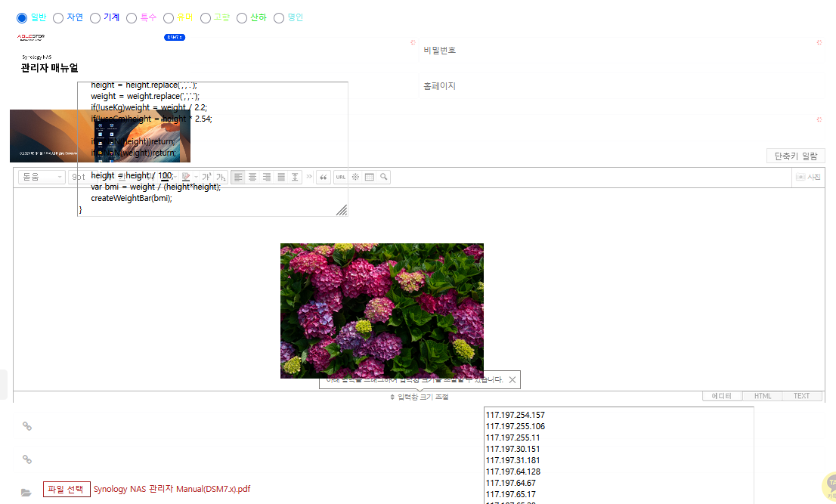The height and width of the screenshot is (504, 836).
Task: Click the URL link insert icon
Action: point(341,177)
